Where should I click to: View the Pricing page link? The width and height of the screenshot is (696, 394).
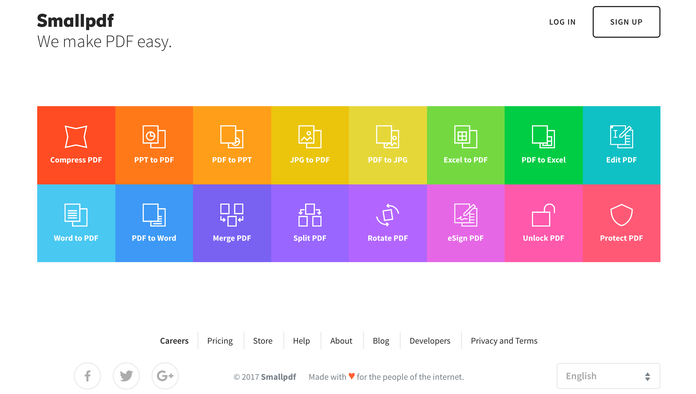click(x=220, y=341)
